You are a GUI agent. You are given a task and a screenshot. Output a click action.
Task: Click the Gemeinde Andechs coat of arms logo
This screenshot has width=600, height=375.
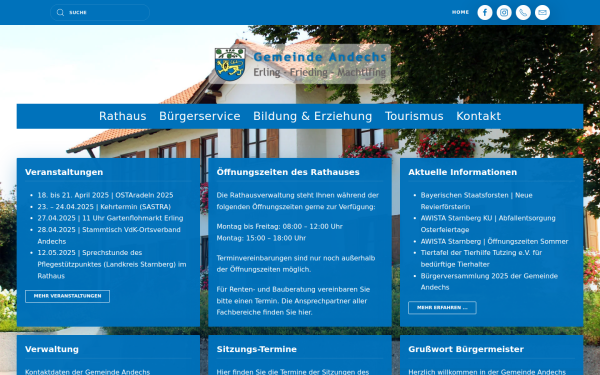pyautogui.click(x=230, y=64)
